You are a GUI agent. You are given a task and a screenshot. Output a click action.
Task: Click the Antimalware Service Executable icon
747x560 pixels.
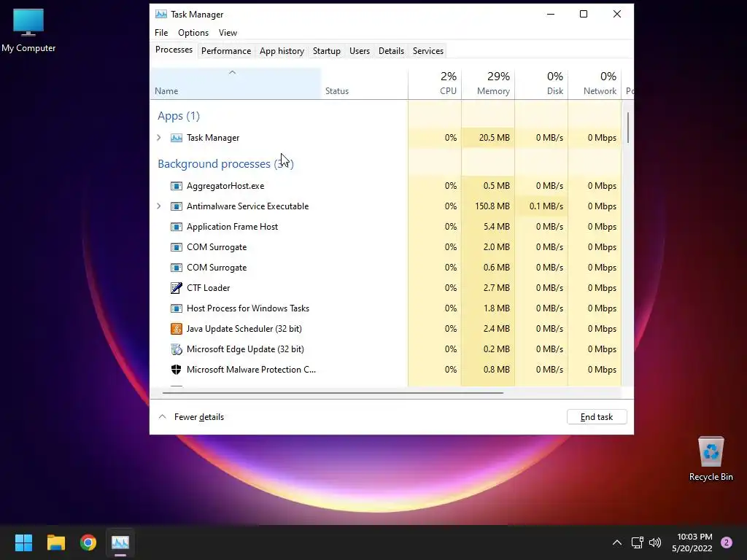(x=177, y=206)
